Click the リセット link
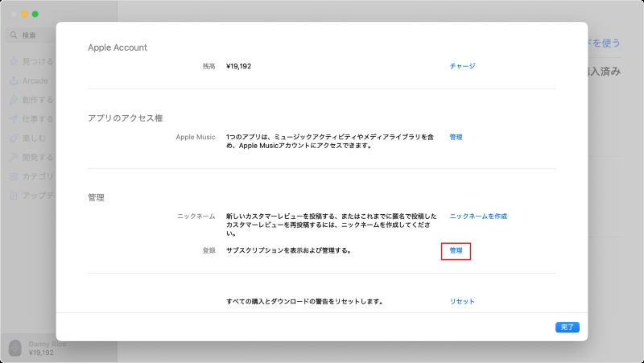Screen dimensions: 644x363 pos(462,301)
